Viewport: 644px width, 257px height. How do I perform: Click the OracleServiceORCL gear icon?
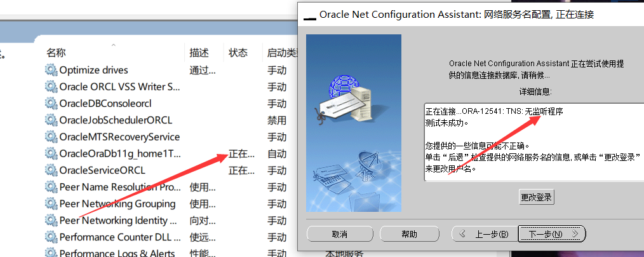click(51, 170)
